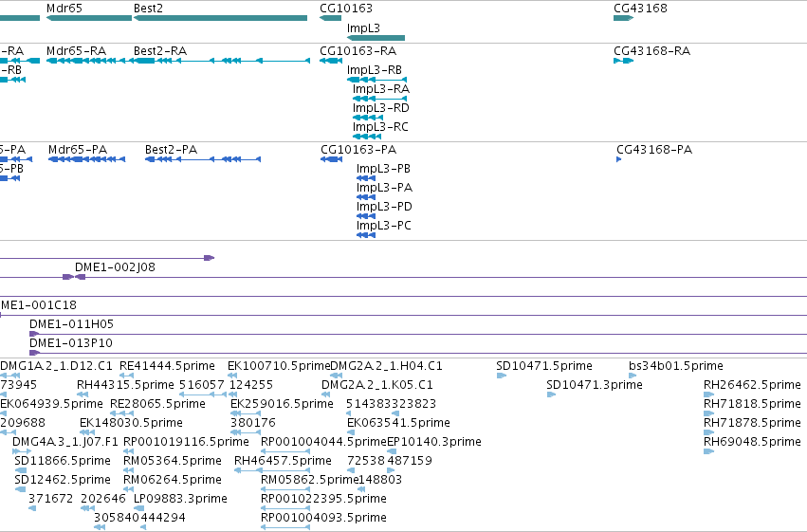Select EST bs34b01.5prime
Image resolution: width=807 pixels, height=532 pixels.
coord(676,366)
